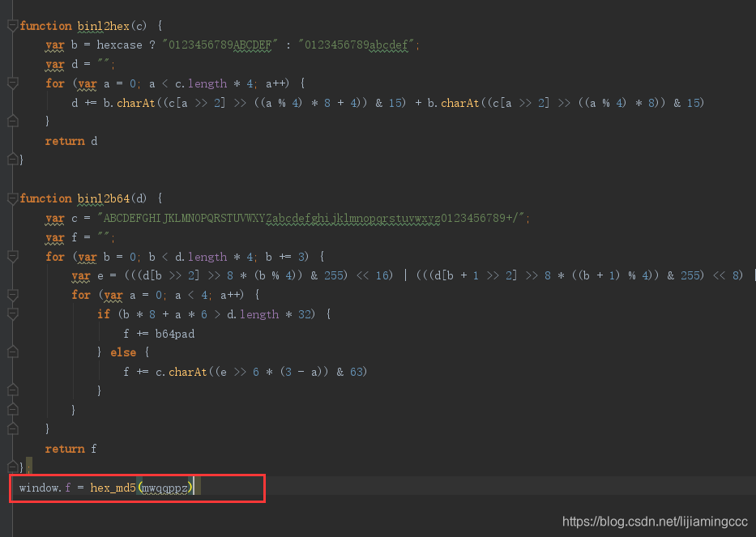This screenshot has height=537, width=756.
Task: Click the 'b += 3' loop increment
Action: [286, 257]
